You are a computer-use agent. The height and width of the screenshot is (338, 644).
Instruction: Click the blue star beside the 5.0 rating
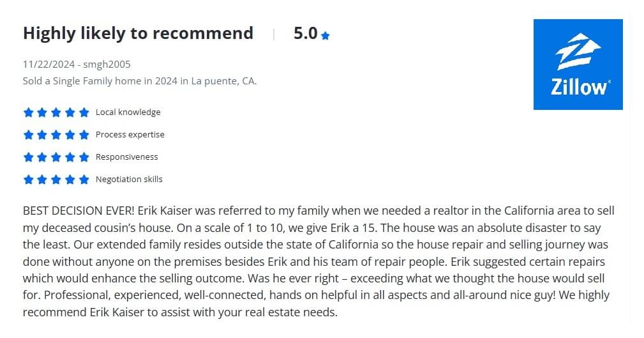(x=326, y=36)
